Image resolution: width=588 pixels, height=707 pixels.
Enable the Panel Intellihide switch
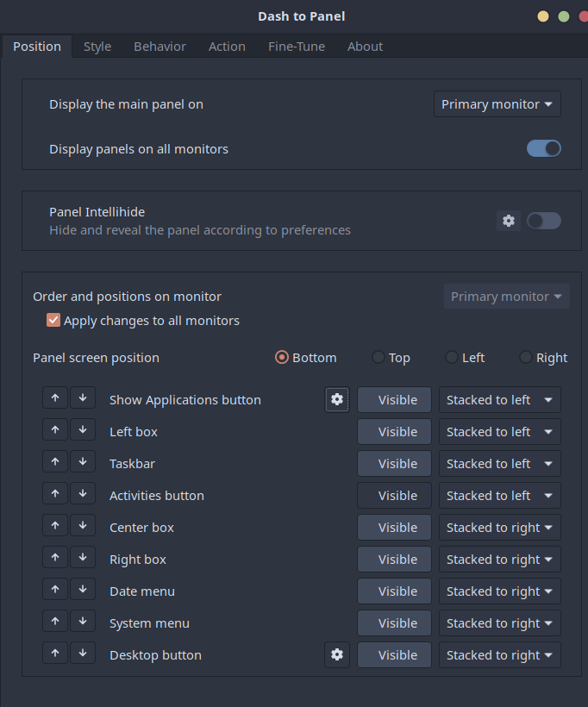543,221
